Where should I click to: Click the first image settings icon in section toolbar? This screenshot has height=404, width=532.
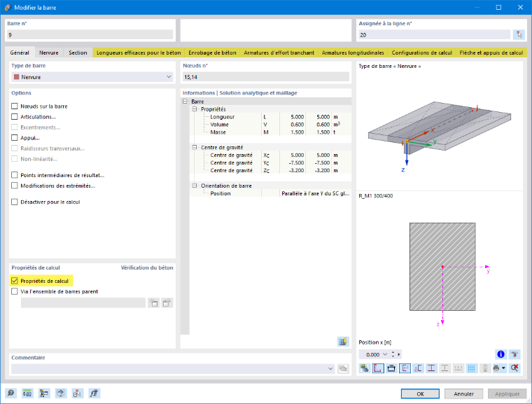tap(365, 368)
